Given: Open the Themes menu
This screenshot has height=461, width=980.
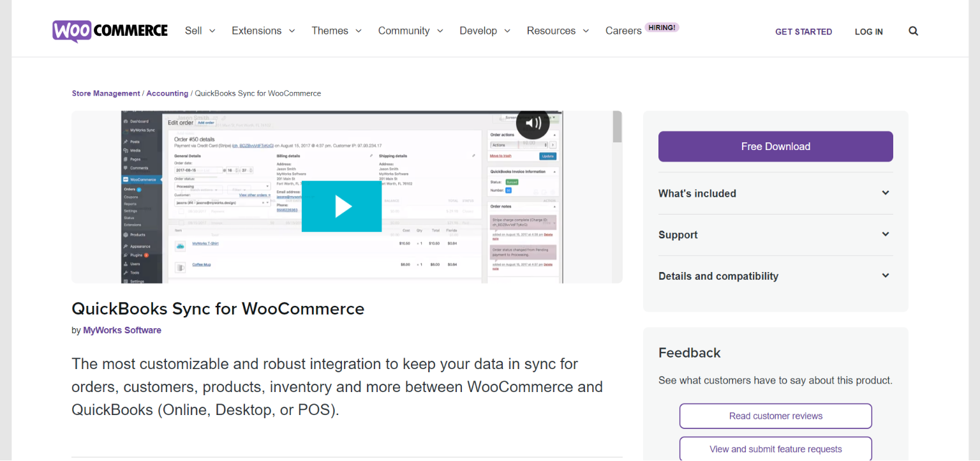Looking at the screenshot, I should (337, 31).
